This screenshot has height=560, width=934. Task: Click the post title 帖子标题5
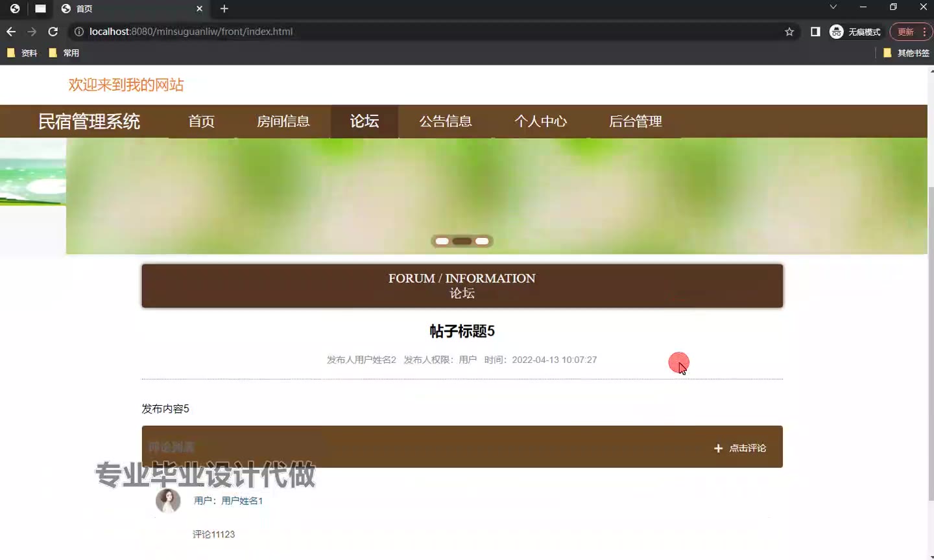[462, 331]
